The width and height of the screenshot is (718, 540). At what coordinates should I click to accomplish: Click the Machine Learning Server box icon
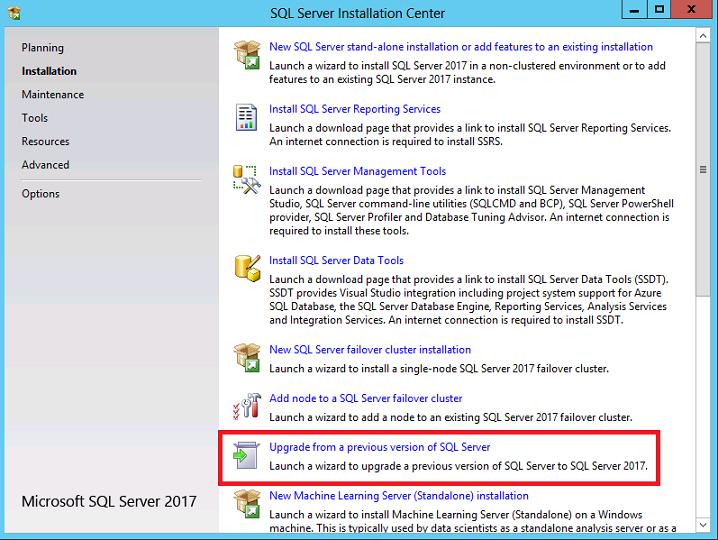click(247, 504)
